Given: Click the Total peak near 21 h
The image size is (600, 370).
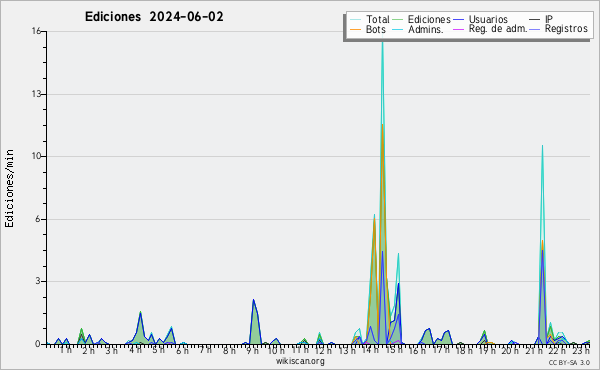Looking at the screenshot, I should tap(542, 146).
